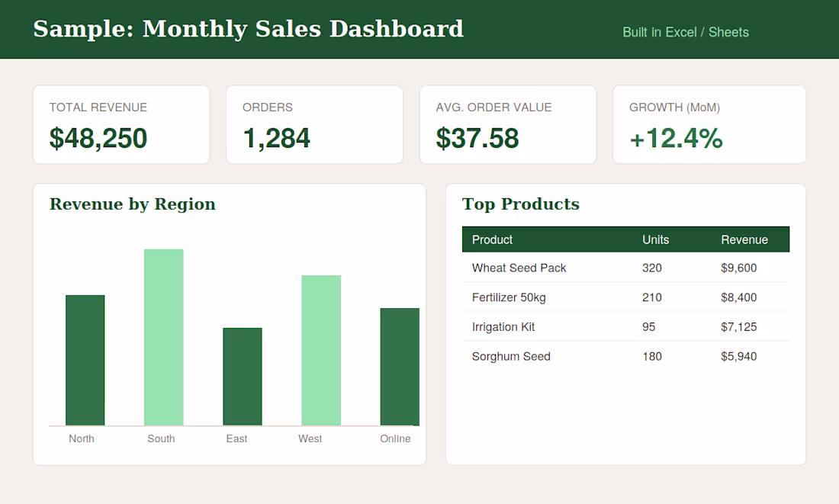Select the +12.4% growth figure
This screenshot has height=504, width=839.
[x=676, y=138]
